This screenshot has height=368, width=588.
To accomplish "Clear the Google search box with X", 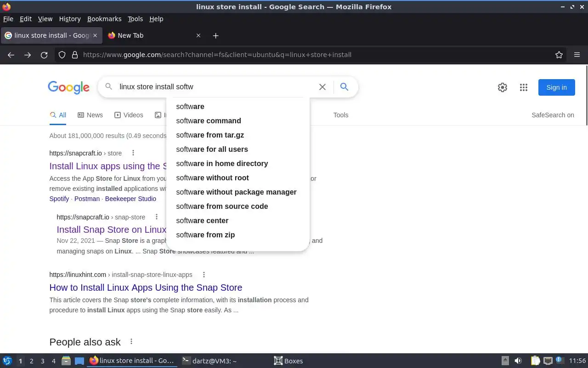I will pos(322,87).
